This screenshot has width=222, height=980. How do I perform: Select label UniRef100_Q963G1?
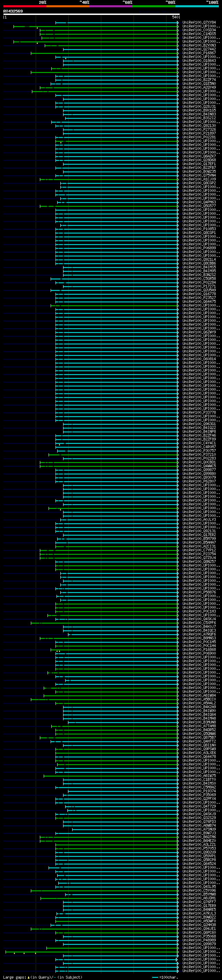point(199,424)
